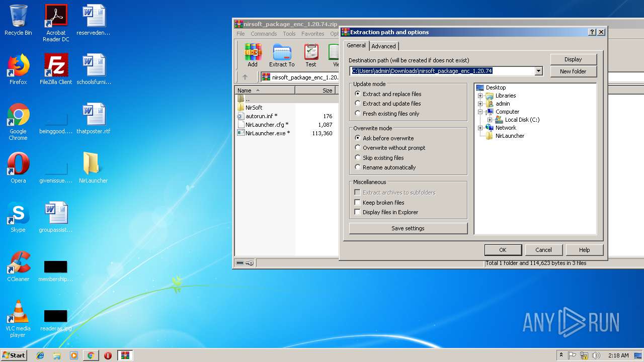Click the Save settings button
The image size is (644, 362).
tap(408, 228)
